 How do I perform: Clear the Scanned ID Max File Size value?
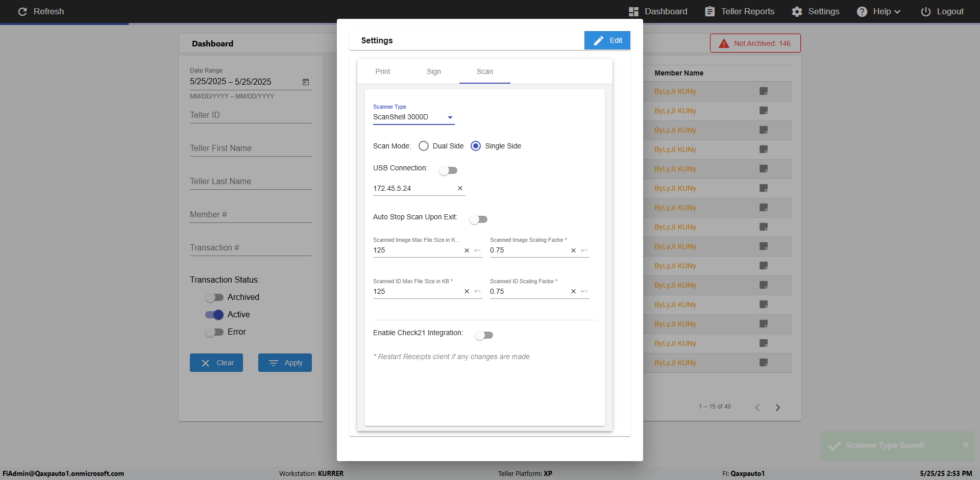(x=467, y=292)
